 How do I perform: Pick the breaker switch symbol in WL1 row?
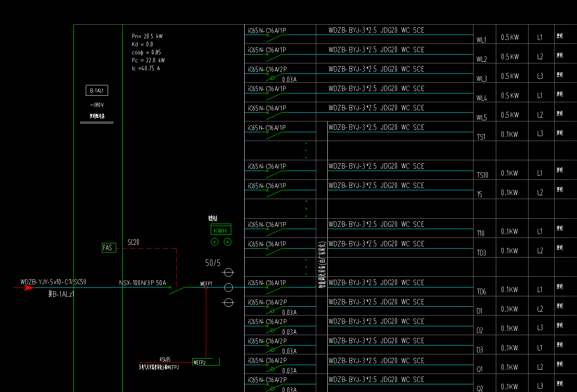click(x=274, y=37)
